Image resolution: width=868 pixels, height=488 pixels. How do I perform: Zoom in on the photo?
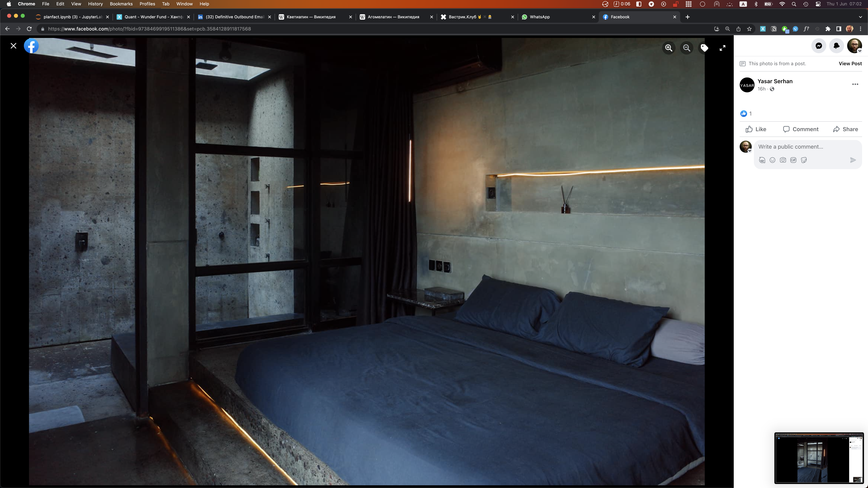668,48
